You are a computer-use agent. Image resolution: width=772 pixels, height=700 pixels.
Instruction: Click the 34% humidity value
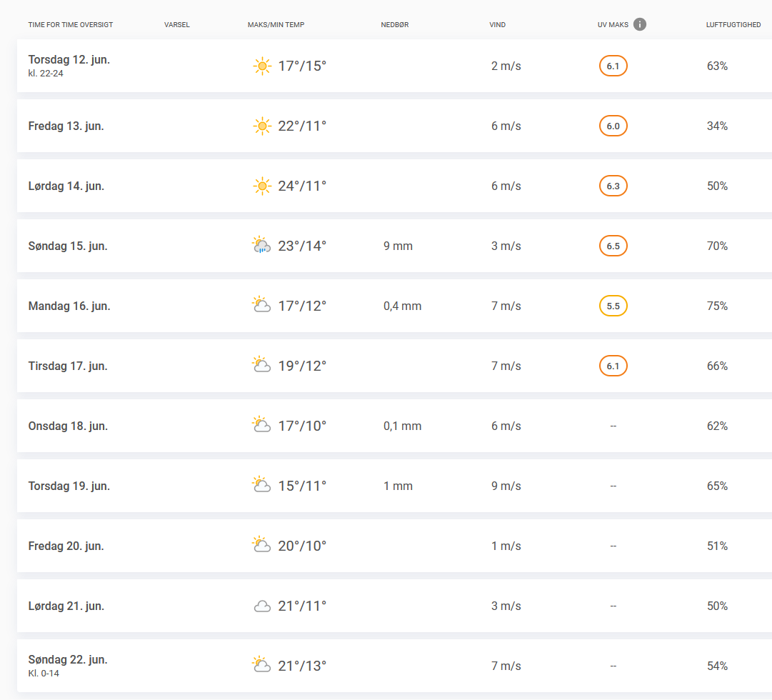coord(717,126)
